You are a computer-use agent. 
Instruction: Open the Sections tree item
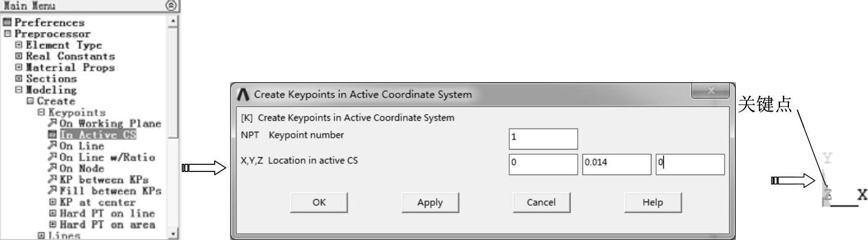pos(51,79)
